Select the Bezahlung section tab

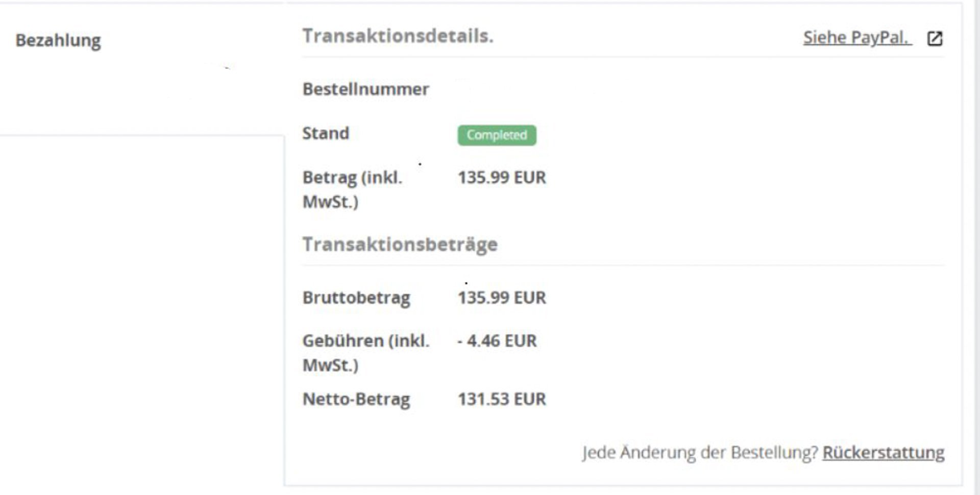tap(58, 40)
